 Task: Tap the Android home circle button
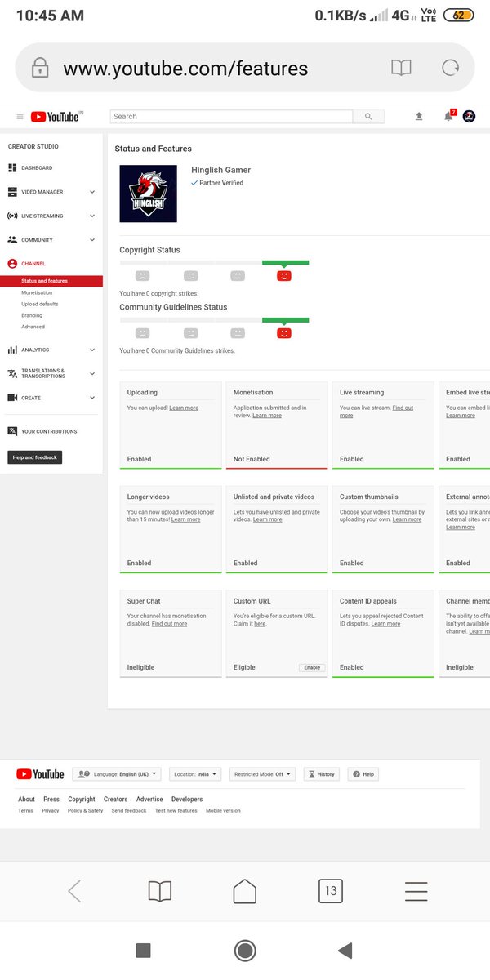tap(245, 950)
